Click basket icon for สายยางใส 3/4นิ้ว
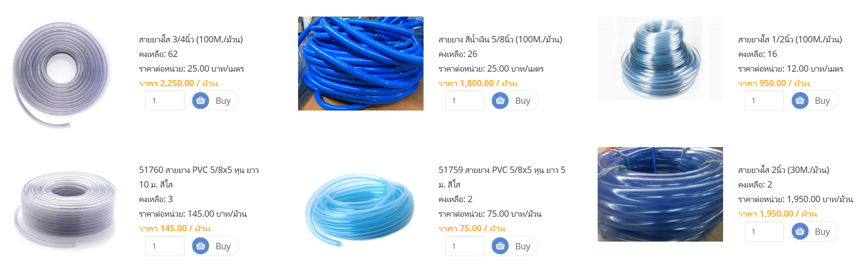The image size is (868, 264). click(x=201, y=101)
